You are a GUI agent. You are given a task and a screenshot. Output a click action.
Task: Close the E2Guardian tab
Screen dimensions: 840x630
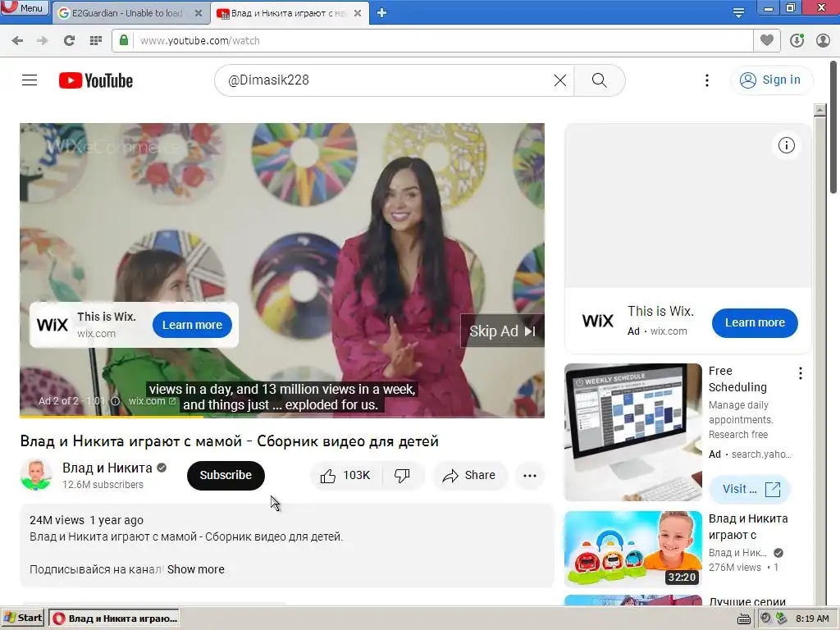[199, 13]
